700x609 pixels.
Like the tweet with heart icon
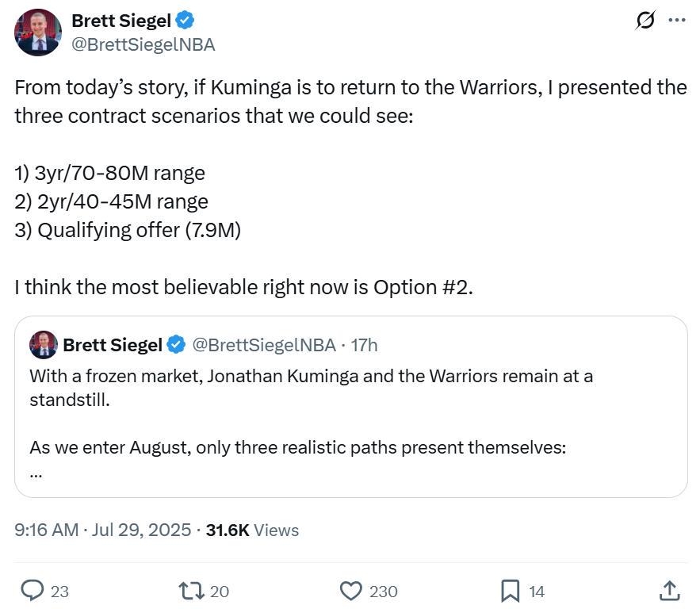pos(351,591)
